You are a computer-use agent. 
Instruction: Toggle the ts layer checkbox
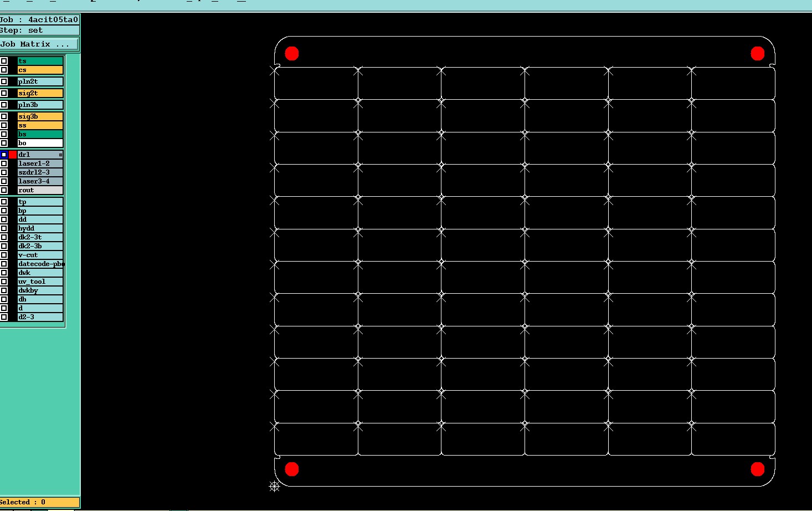(x=4, y=61)
